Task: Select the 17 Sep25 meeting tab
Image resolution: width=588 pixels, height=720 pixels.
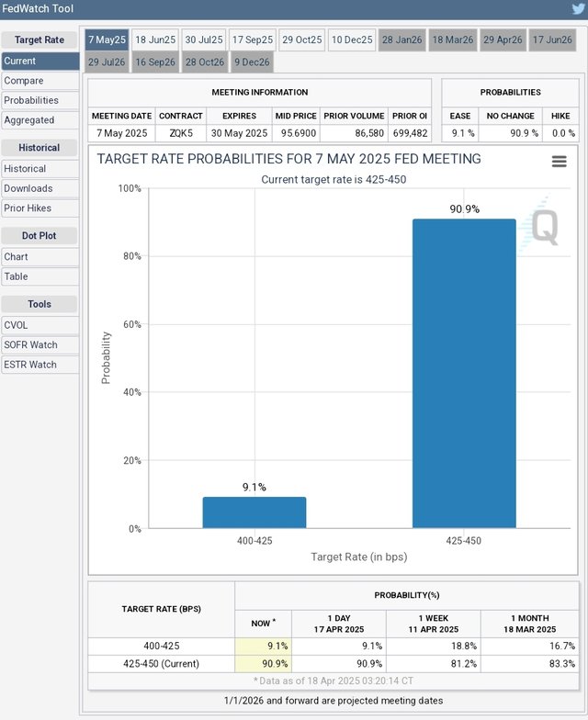Action: coord(252,40)
